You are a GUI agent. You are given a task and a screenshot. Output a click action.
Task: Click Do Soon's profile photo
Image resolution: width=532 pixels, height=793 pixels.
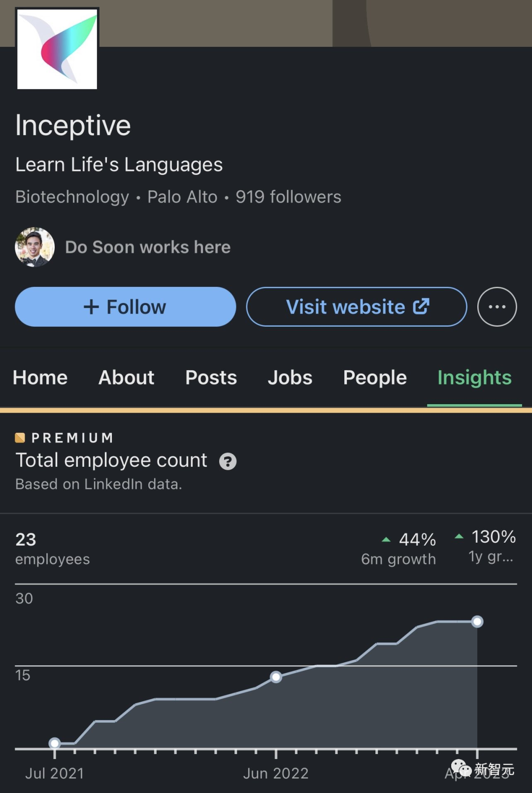[34, 247]
